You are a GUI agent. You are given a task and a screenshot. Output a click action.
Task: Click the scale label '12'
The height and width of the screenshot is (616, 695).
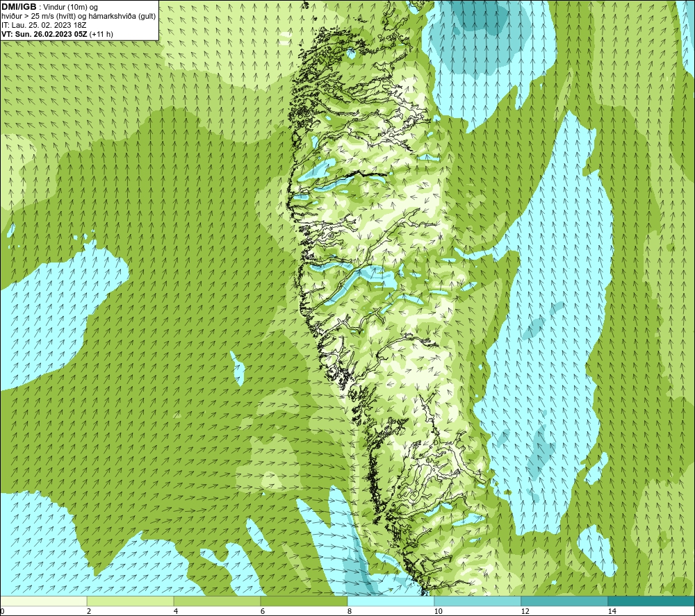pyautogui.click(x=525, y=611)
